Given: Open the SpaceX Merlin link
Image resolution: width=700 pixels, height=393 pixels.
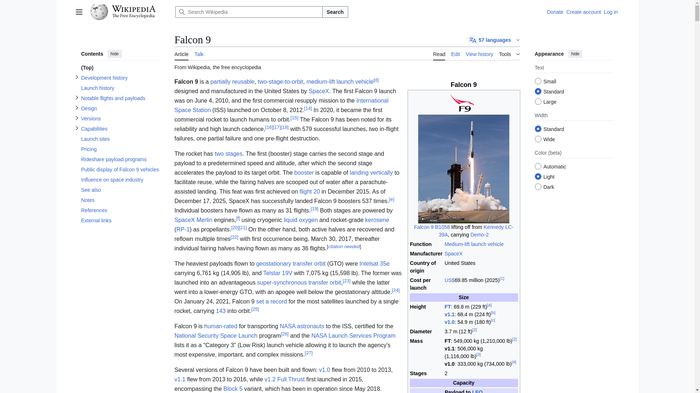Looking at the screenshot, I should (x=193, y=220).
